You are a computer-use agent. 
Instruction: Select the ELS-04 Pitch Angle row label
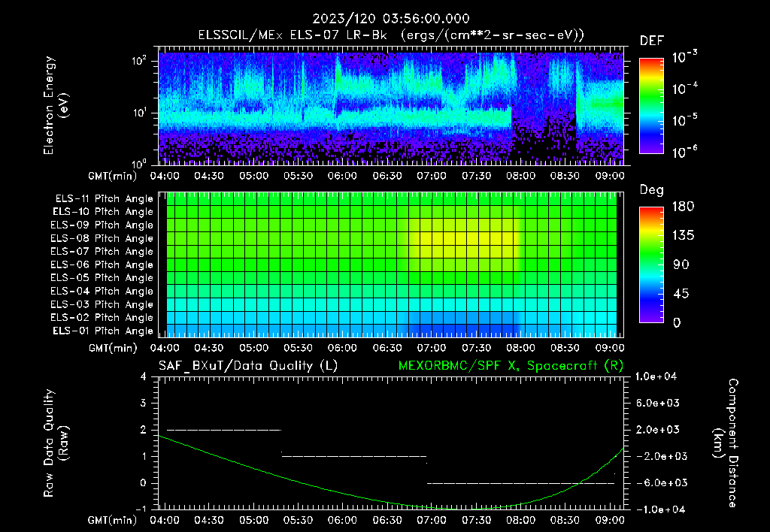pos(102,291)
